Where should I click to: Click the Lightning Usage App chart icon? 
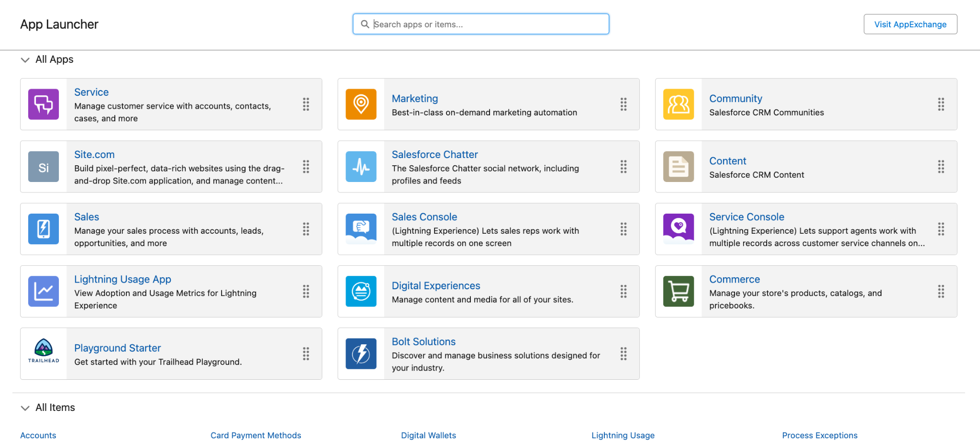point(44,291)
